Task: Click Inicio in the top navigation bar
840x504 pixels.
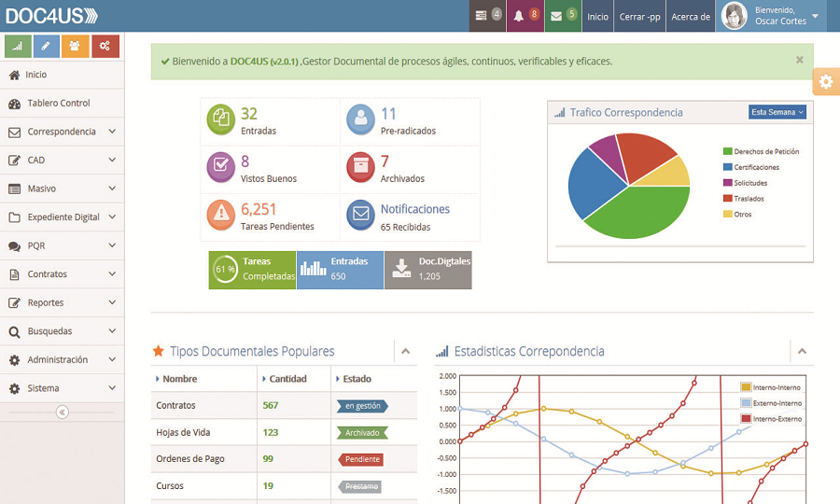Action: 597,16
